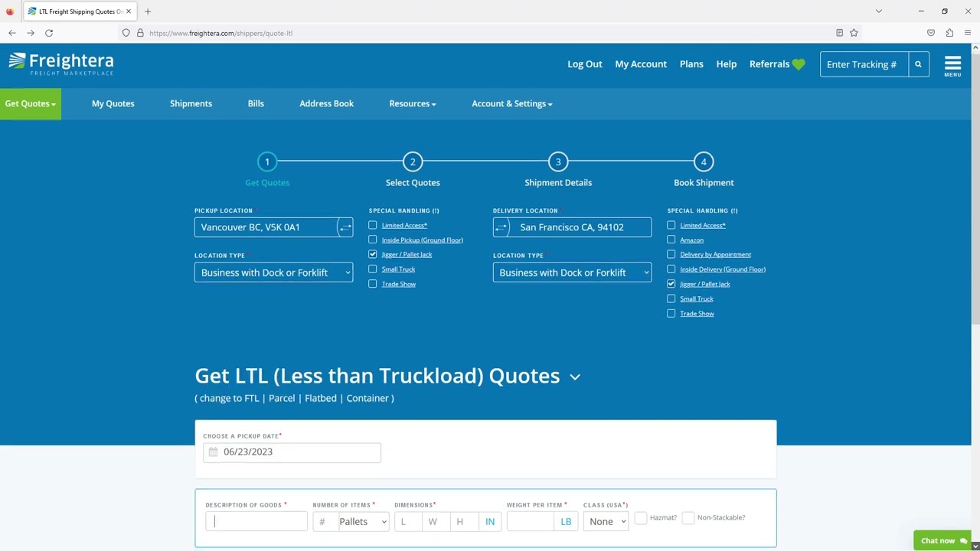Click step 2 Select Quotes circle
980x551 pixels.
click(x=413, y=161)
